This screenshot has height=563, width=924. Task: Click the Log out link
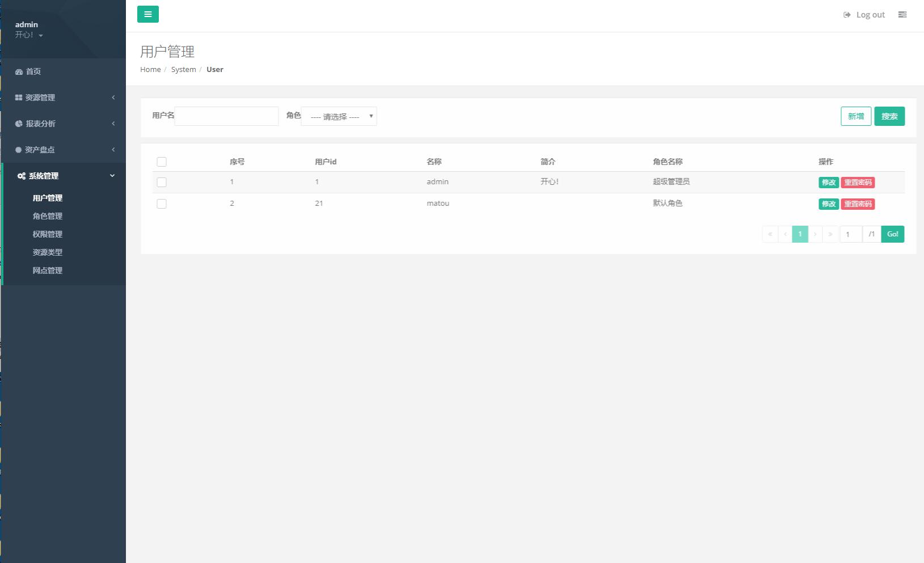coord(870,15)
